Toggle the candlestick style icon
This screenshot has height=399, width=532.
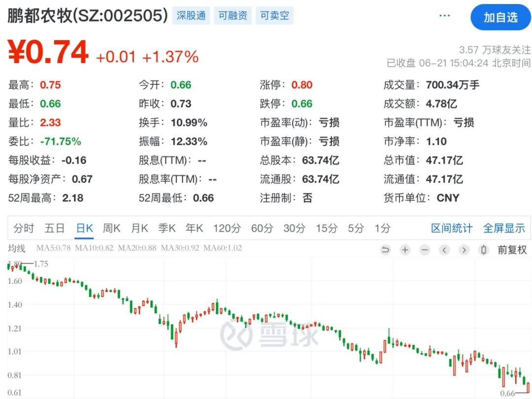pos(484,250)
